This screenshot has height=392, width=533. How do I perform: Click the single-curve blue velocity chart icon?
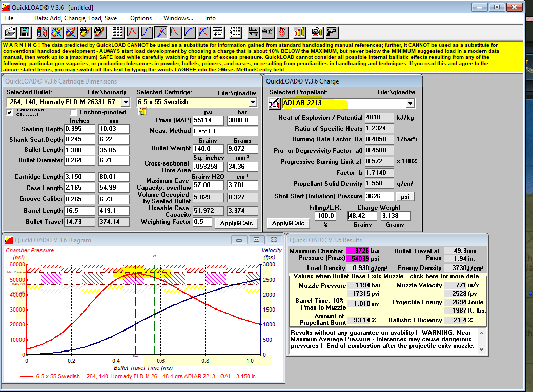(x=147, y=32)
